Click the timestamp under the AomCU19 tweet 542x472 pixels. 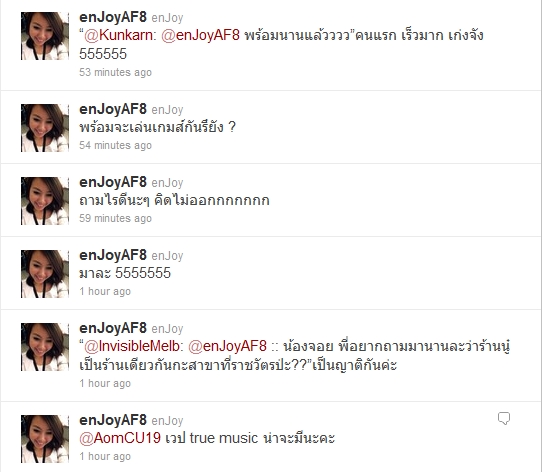click(x=105, y=456)
